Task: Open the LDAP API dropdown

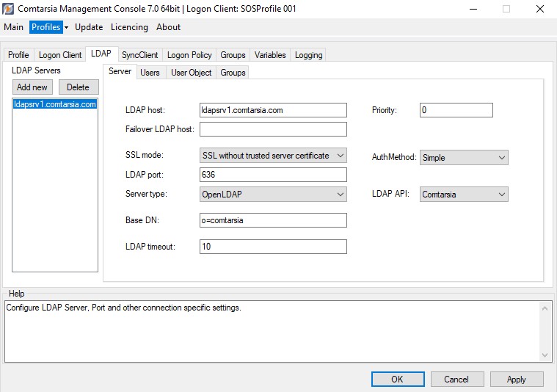Action: 464,195
